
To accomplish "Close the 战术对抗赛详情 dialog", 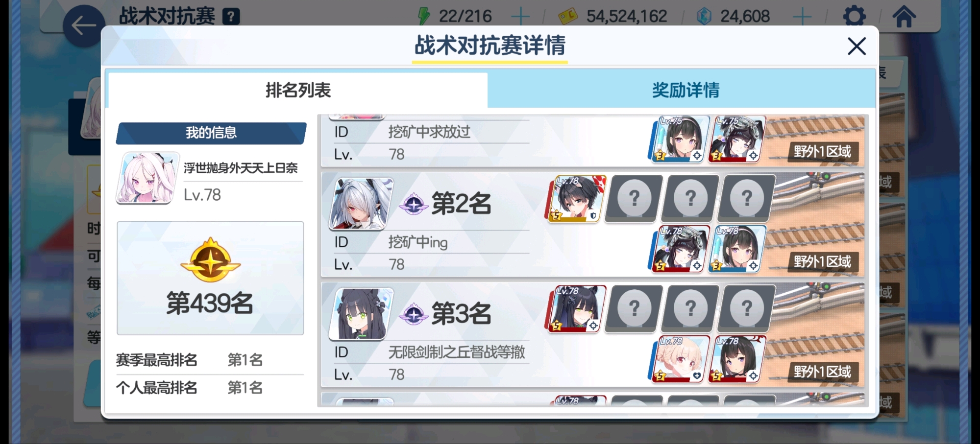I will coord(857,47).
